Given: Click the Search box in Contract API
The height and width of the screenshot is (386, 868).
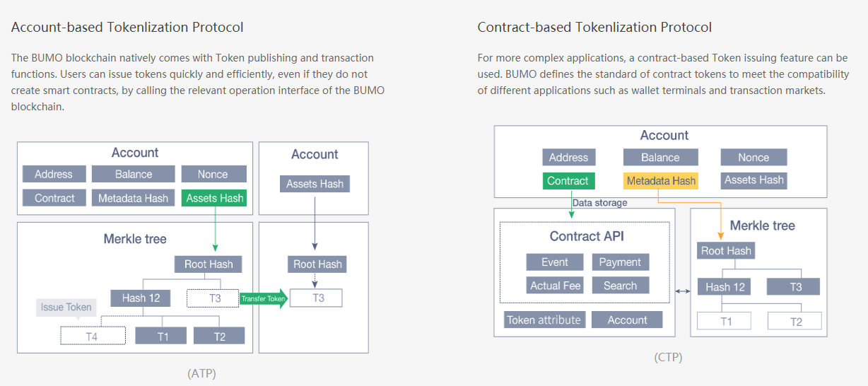Looking at the screenshot, I should tap(620, 286).
